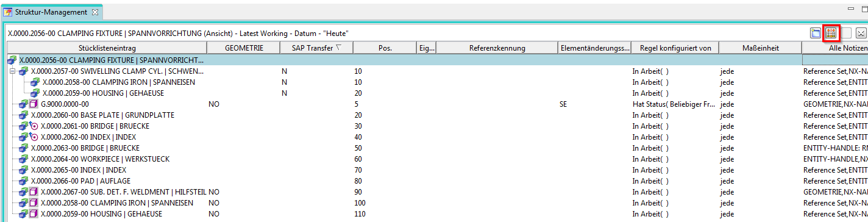Close the Struktur-Management tab
The height and width of the screenshot is (222, 868).
click(x=94, y=12)
